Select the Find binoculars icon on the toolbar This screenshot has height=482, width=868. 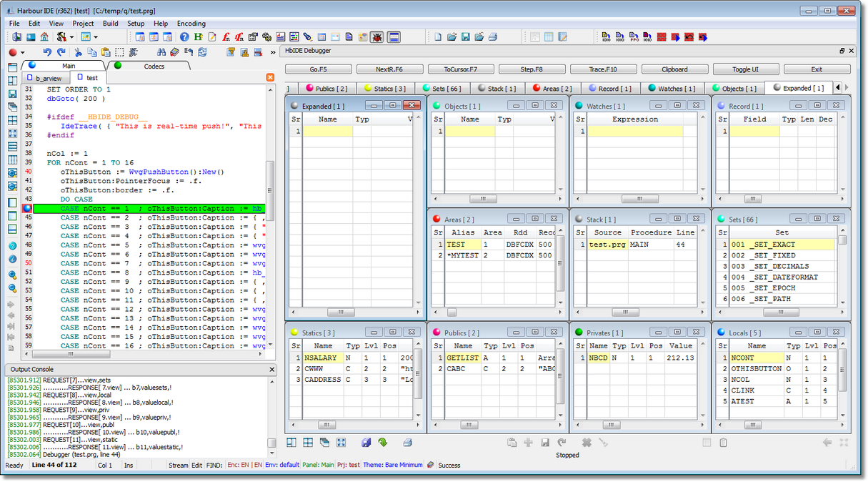coord(161,51)
